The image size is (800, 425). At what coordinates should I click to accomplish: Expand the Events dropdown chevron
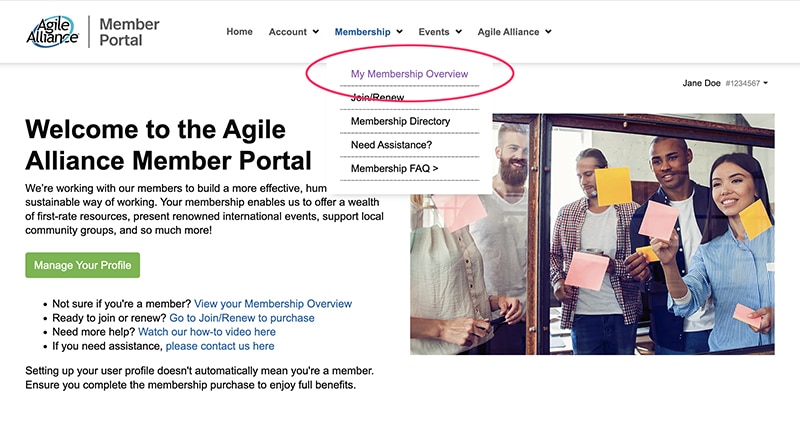tap(459, 32)
